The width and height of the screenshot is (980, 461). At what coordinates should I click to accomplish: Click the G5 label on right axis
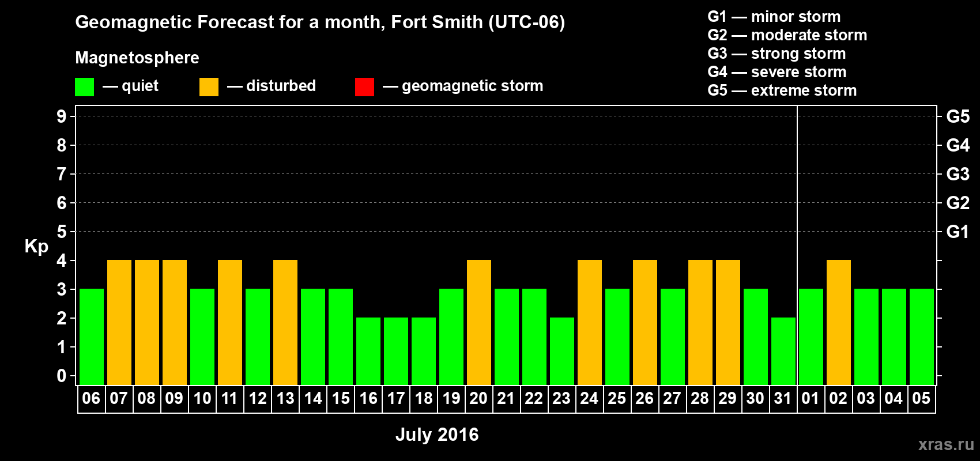click(x=958, y=116)
